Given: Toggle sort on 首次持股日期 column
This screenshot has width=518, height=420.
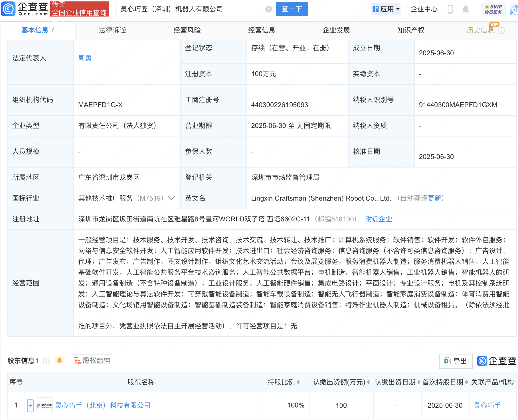Looking at the screenshot, I should [466, 382].
